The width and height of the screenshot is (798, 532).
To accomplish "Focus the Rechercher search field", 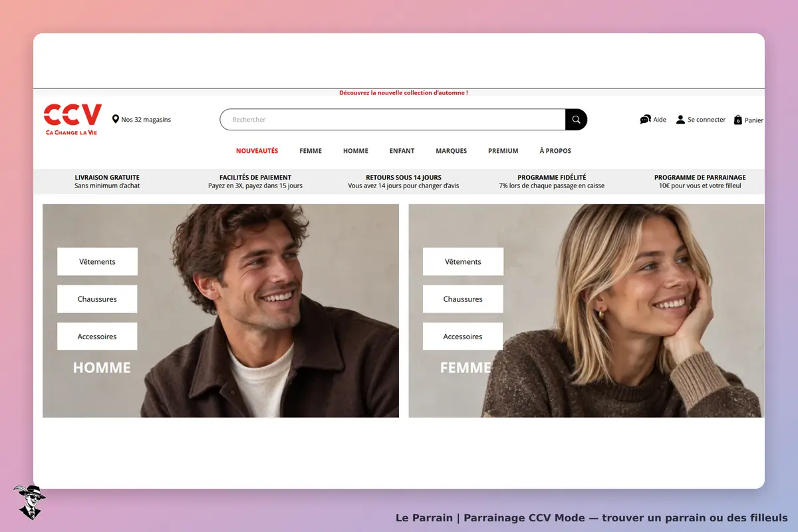I will click(x=392, y=120).
